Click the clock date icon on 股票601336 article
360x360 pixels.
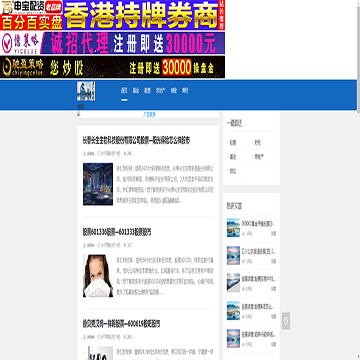tap(98, 245)
